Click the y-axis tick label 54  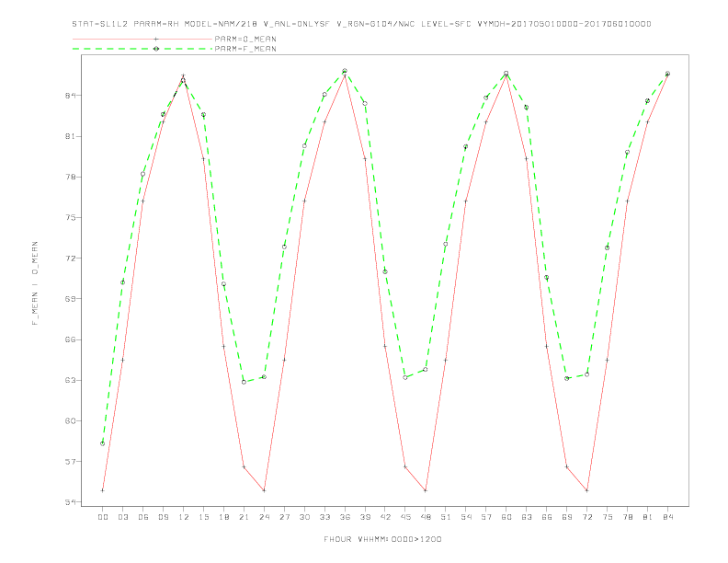point(71,502)
